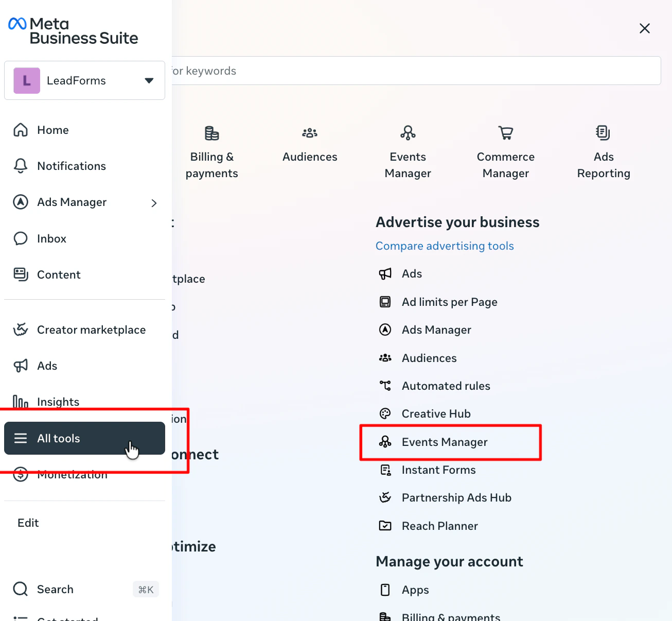The height and width of the screenshot is (621, 672).
Task: Click the Content newspaper icon
Action: (21, 274)
